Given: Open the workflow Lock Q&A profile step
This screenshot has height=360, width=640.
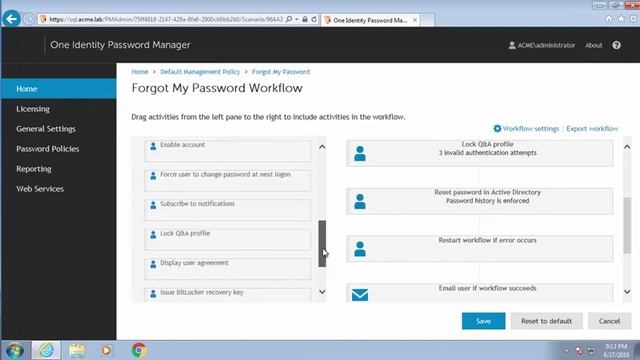Looking at the screenshot, I should point(480,153).
